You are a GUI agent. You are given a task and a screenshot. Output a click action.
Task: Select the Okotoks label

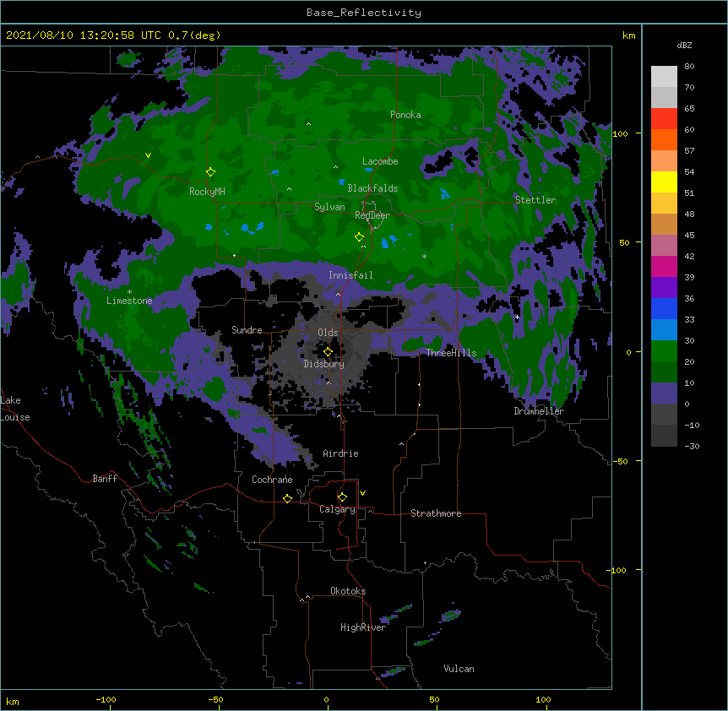coord(348,591)
